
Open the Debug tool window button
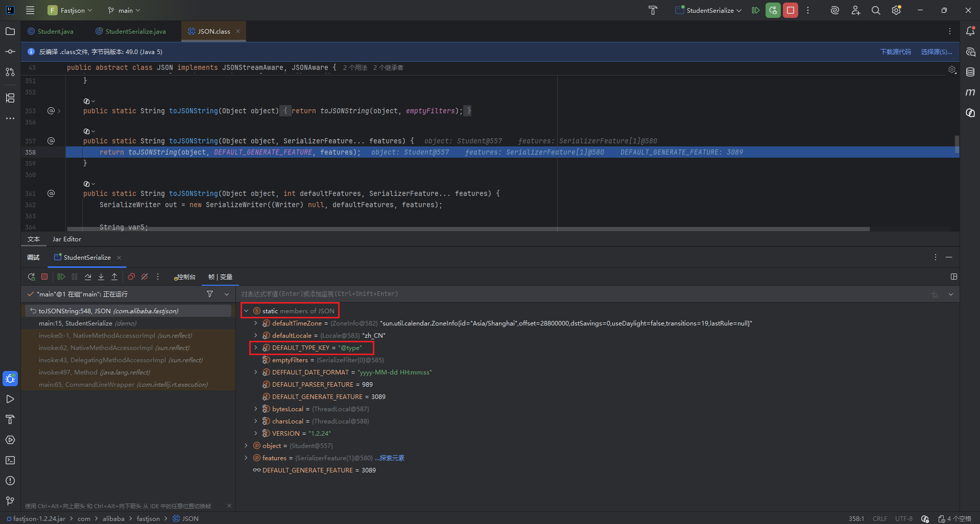[10, 379]
